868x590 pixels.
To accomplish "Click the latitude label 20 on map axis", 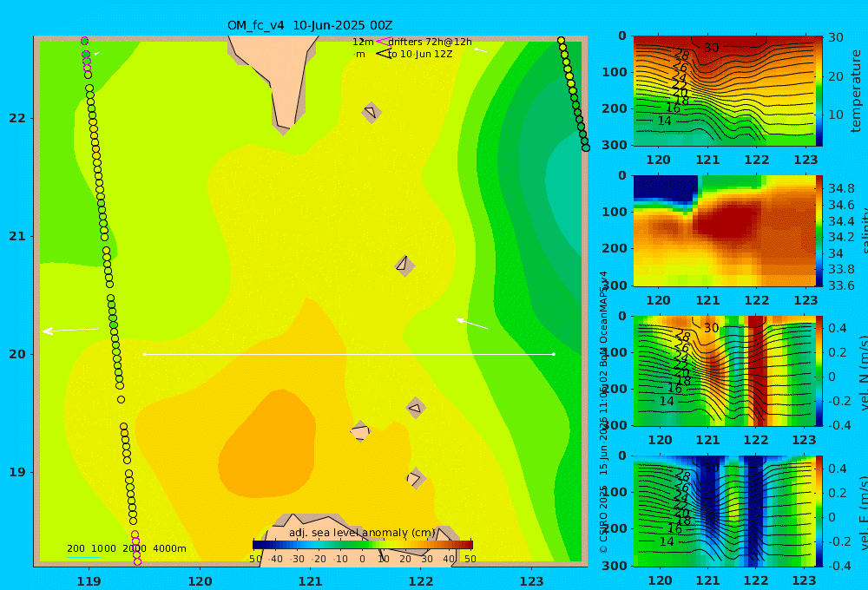I will [x=17, y=354].
